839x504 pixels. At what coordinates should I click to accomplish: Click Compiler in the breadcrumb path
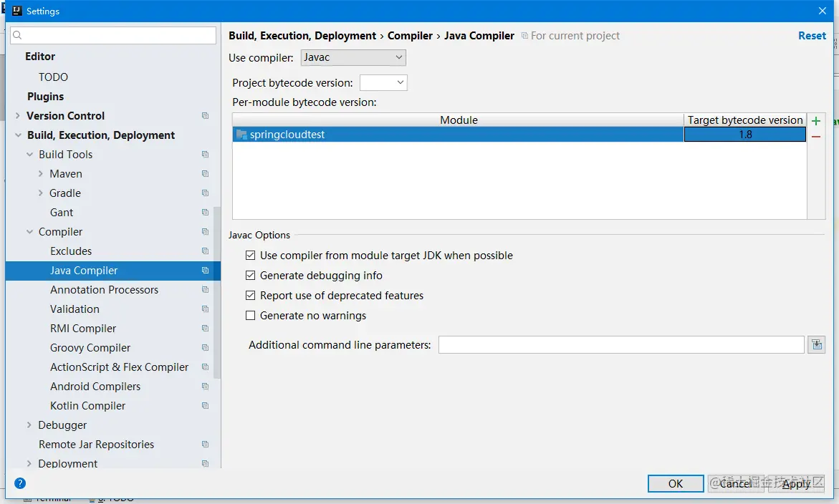(410, 35)
